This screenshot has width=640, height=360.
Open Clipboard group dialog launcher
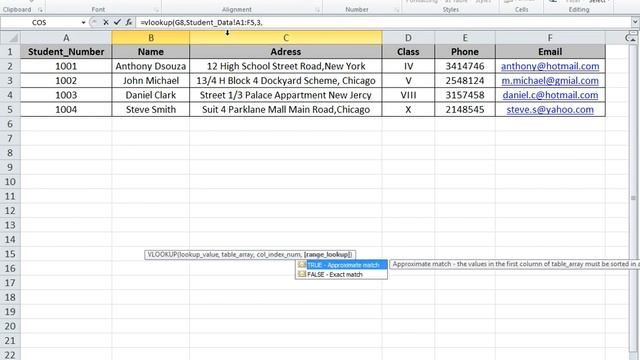point(40,9)
